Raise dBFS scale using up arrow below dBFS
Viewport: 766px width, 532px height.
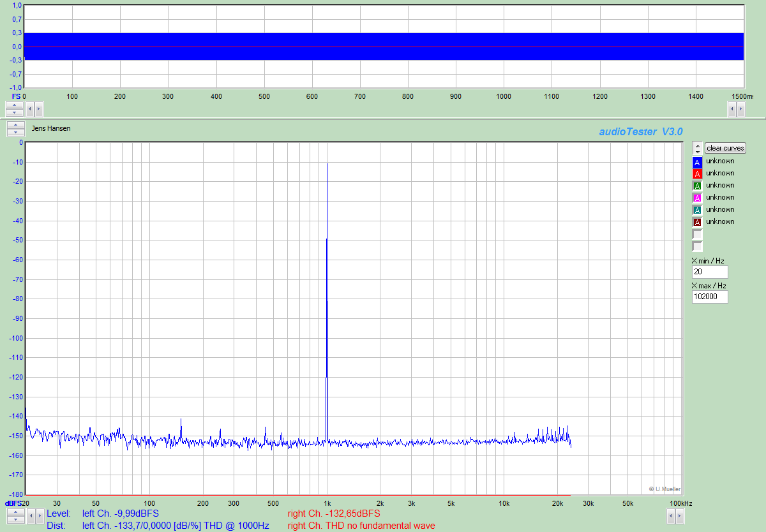(x=15, y=512)
